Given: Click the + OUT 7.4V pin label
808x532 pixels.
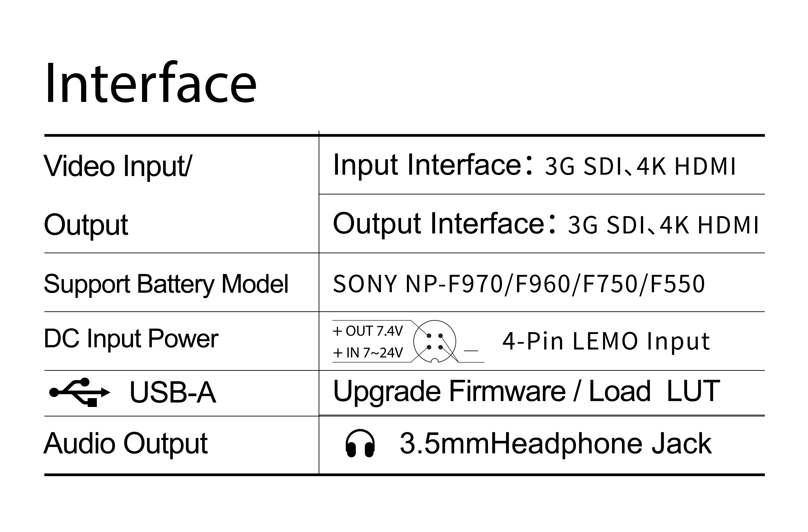Looking at the screenshot, I should click(368, 331).
